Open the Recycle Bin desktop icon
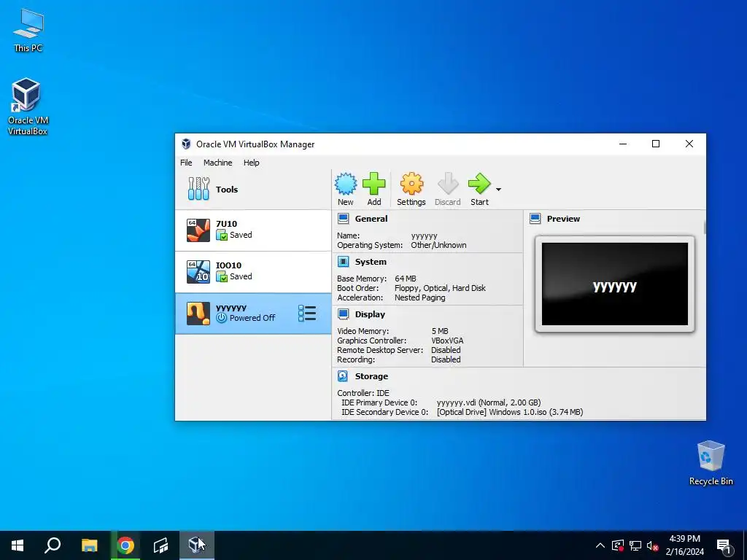 (x=711, y=463)
